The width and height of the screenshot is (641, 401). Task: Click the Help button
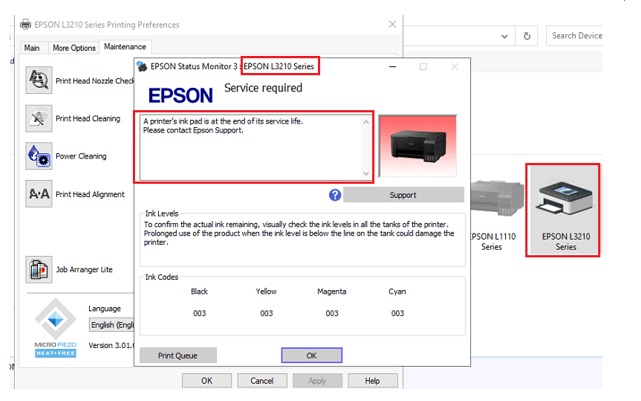click(x=372, y=381)
